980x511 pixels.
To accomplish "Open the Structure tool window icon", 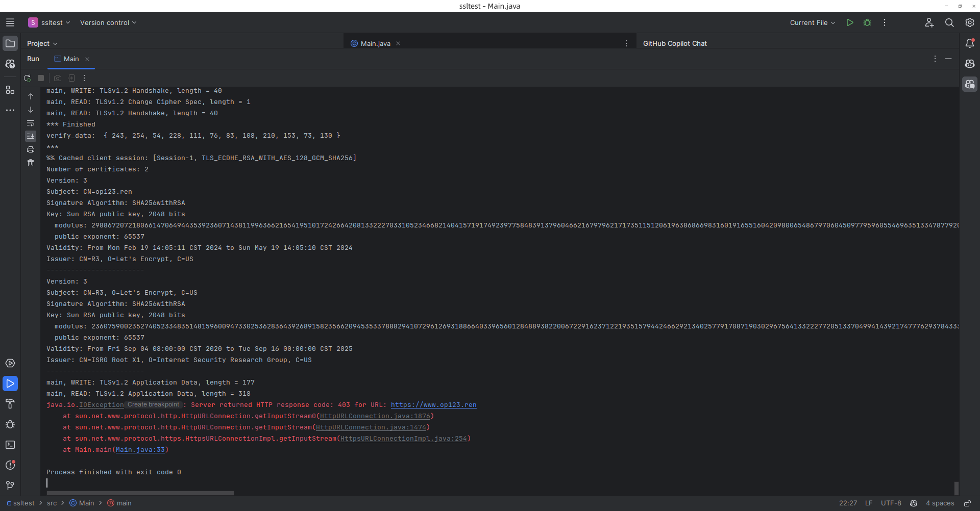I will 10,90.
